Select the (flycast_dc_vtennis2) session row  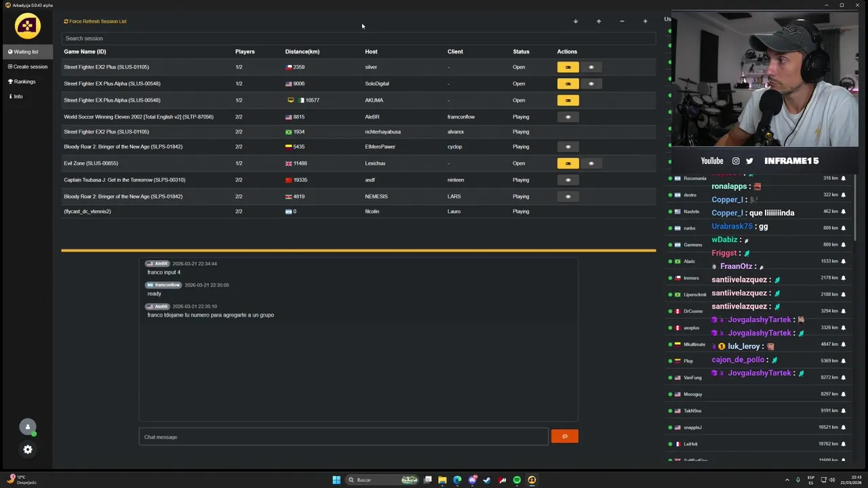click(x=358, y=211)
